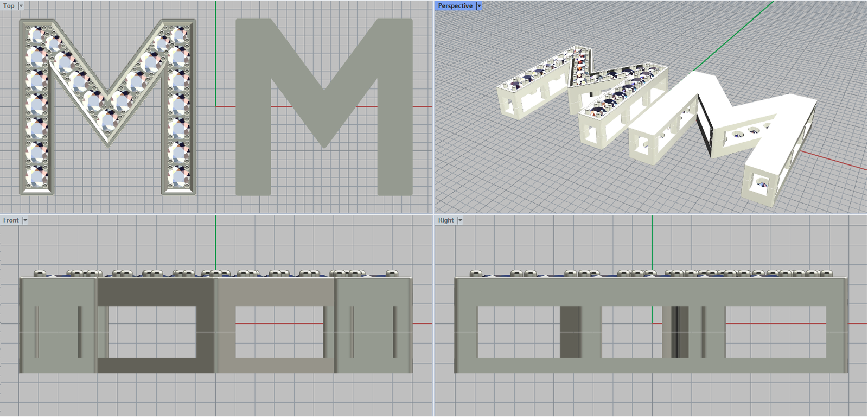
Task: Open the Right viewport dropdown arrow
Action: (460, 220)
